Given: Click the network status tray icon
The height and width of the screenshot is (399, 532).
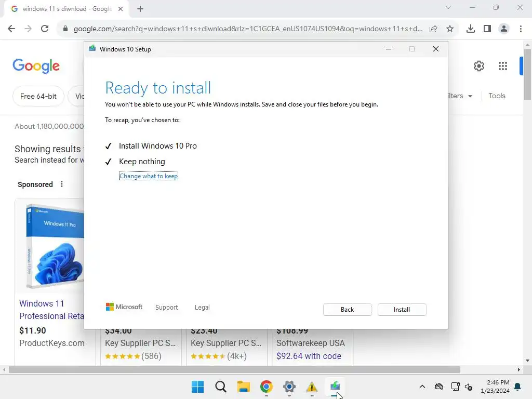Looking at the screenshot, I should pyautogui.click(x=455, y=387).
